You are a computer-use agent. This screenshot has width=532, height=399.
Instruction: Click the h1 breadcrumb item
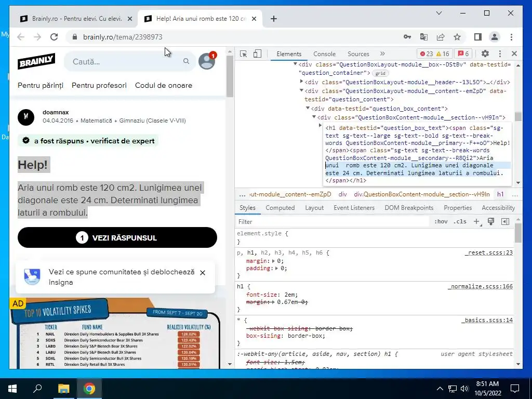click(500, 194)
